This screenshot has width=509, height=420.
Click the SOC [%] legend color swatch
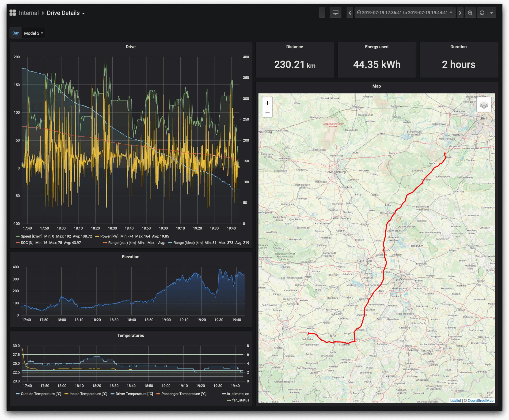pos(17,243)
